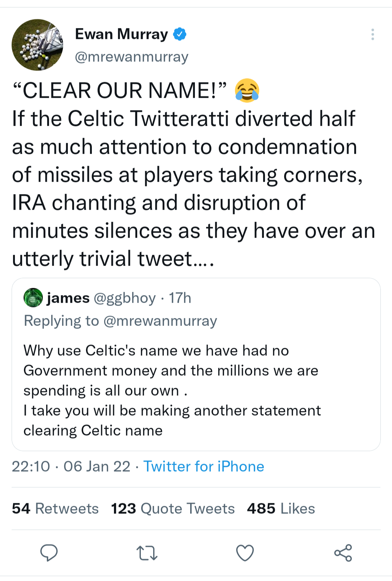Tap the @ggbhoy handle in quoted tweet

[124, 298]
